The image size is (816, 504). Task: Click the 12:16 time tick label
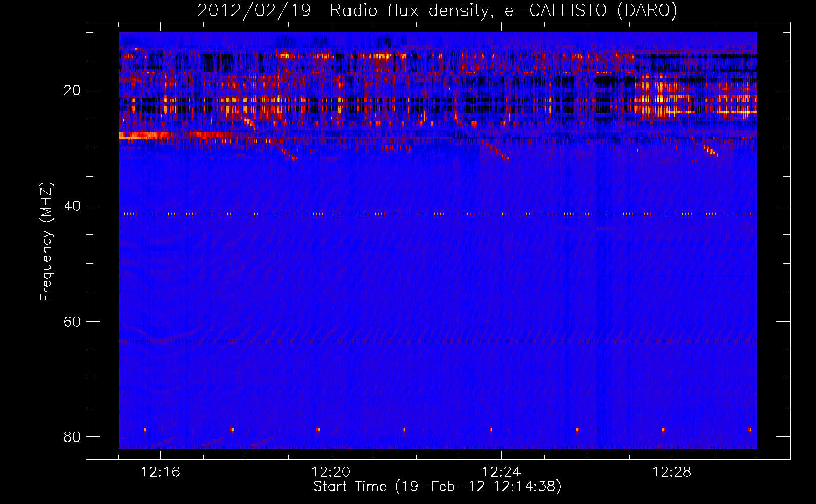coord(160,472)
